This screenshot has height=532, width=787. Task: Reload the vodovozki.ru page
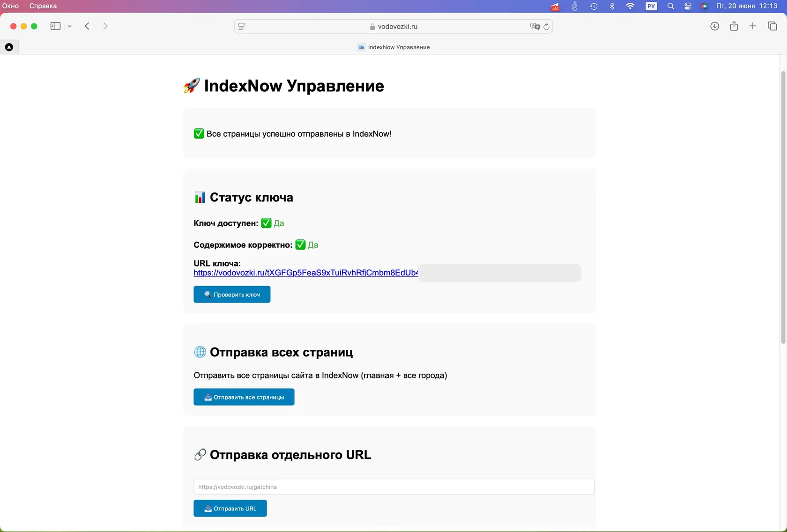pos(547,27)
